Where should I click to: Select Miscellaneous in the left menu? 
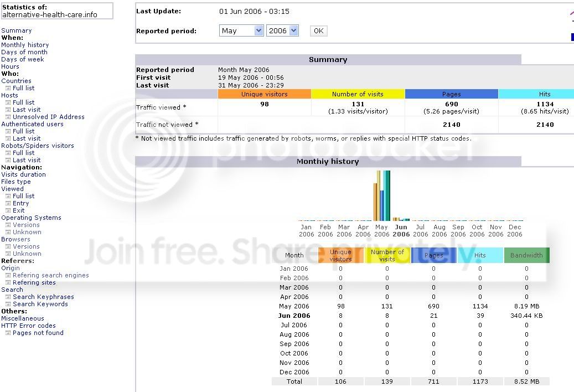click(x=22, y=318)
